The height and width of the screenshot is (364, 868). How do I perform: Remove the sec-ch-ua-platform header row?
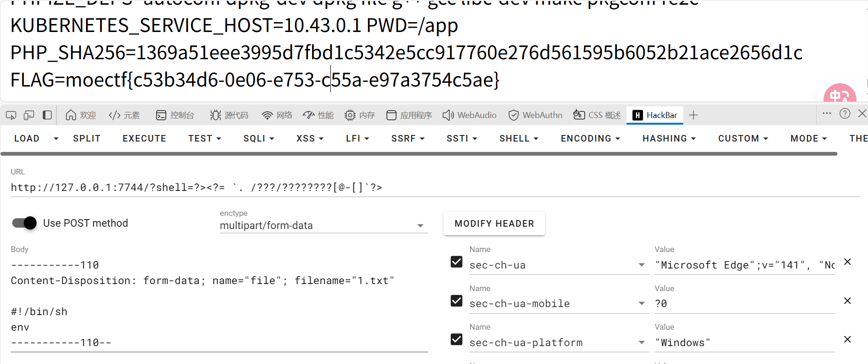click(847, 339)
